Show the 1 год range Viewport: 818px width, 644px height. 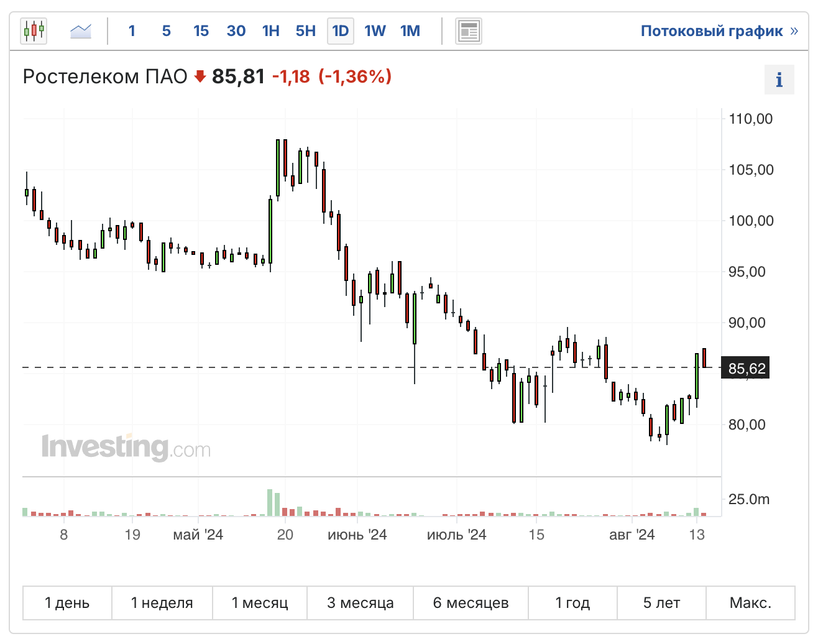tap(572, 603)
